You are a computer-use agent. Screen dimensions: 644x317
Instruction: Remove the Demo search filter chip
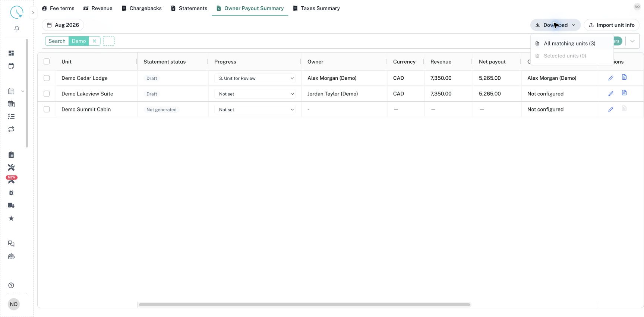[95, 41]
